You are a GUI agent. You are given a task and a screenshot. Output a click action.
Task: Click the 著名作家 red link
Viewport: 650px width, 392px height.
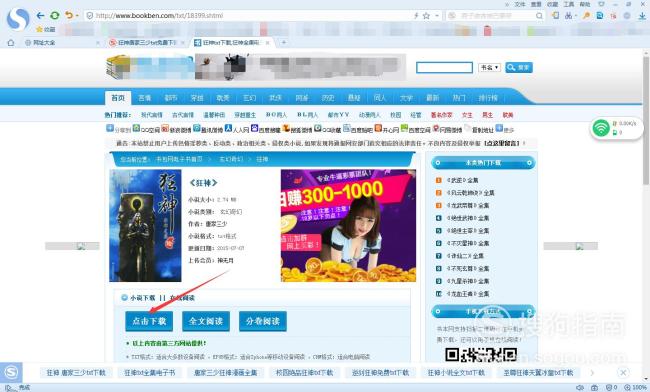(x=441, y=115)
